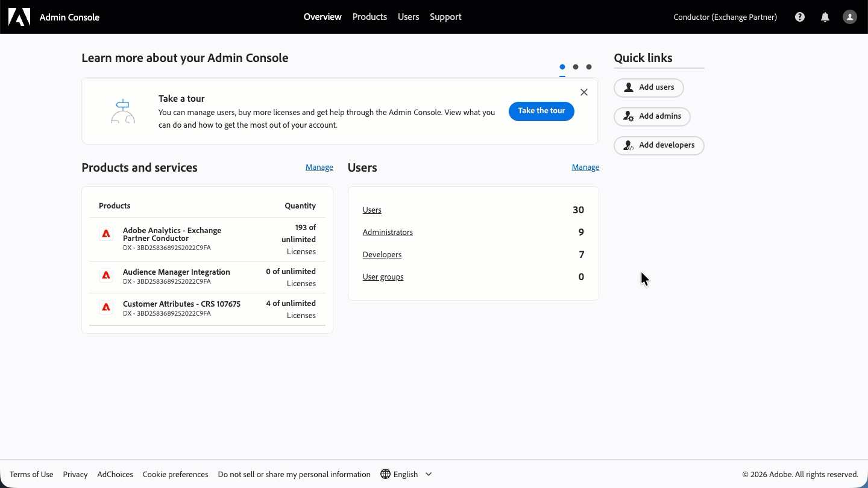The width and height of the screenshot is (868, 488).
Task: Select the first carousel dot
Action: (x=562, y=67)
